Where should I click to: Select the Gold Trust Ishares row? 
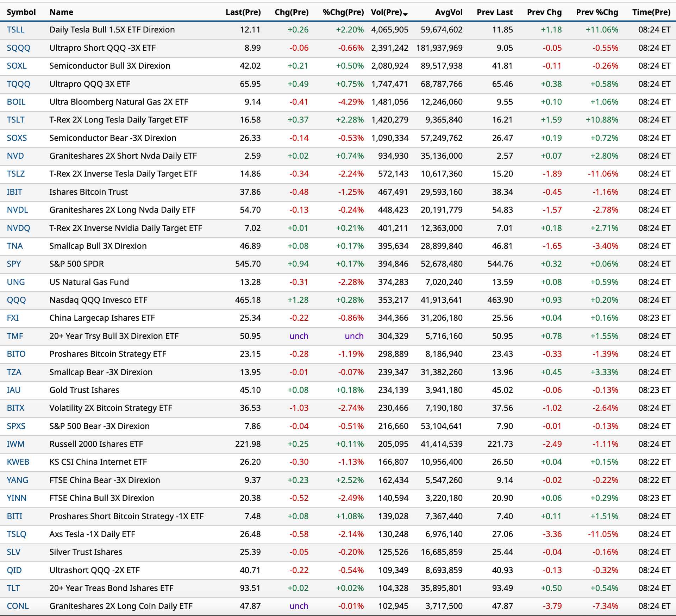tap(338, 390)
